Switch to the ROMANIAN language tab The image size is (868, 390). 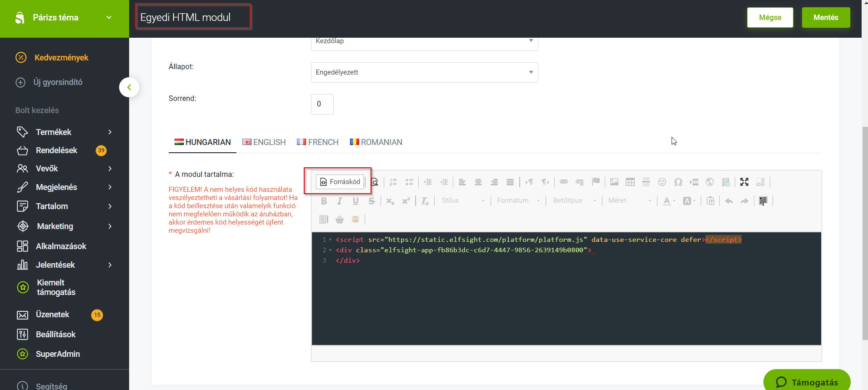click(x=376, y=142)
